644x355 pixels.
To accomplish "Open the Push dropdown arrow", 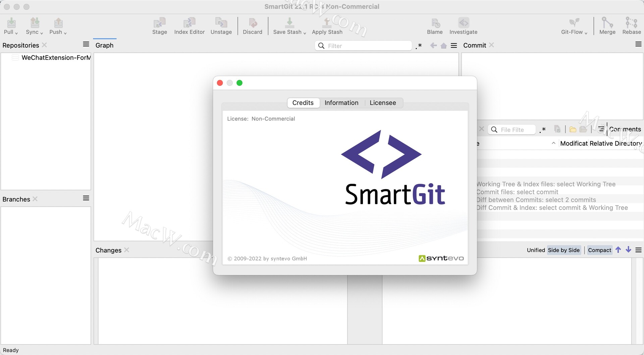I will point(65,33).
